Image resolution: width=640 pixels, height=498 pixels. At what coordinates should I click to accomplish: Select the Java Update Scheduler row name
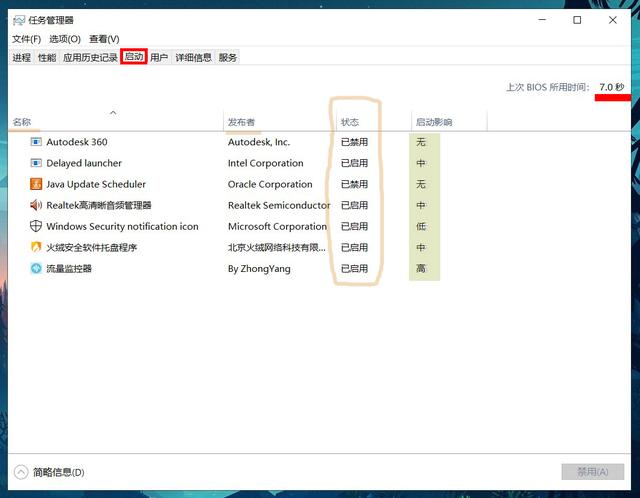coord(96,184)
